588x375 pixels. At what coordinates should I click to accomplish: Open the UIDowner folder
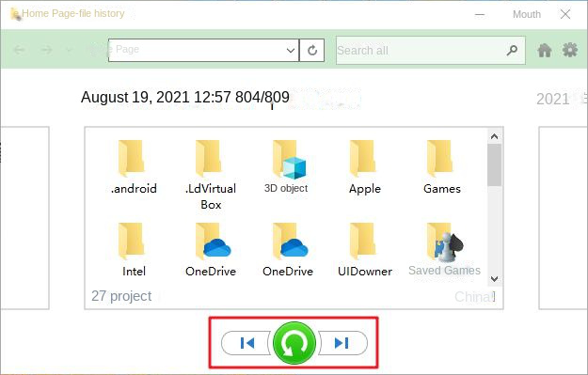[364, 249]
